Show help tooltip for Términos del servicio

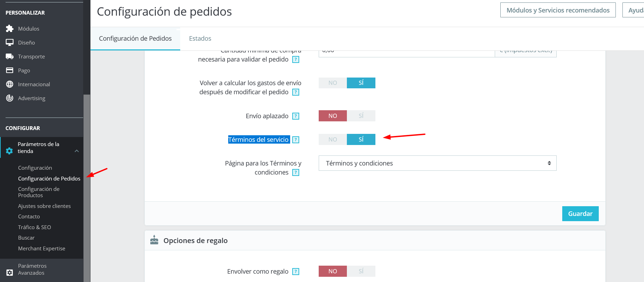pyautogui.click(x=296, y=140)
